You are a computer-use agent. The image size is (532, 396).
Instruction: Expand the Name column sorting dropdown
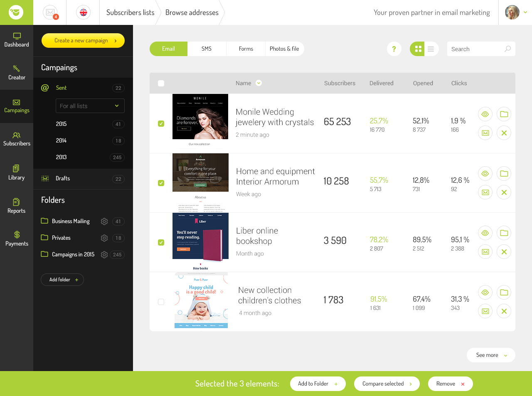coord(259,83)
